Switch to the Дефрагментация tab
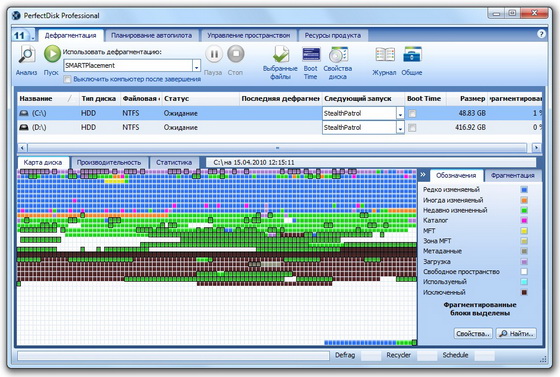This screenshot has height=377, width=560. (70, 35)
